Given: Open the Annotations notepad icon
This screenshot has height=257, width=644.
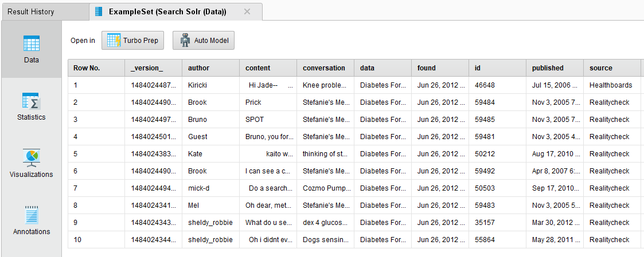Looking at the screenshot, I should (x=31, y=215).
